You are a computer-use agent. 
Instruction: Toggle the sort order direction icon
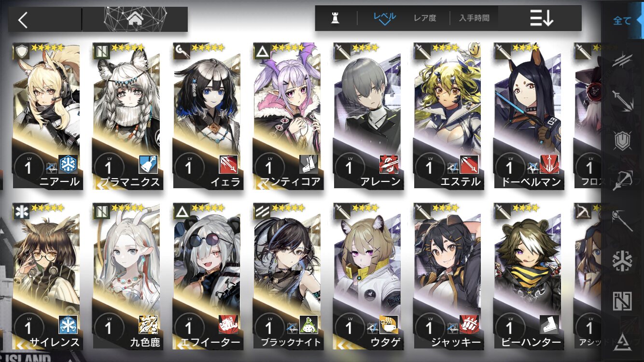541,19
